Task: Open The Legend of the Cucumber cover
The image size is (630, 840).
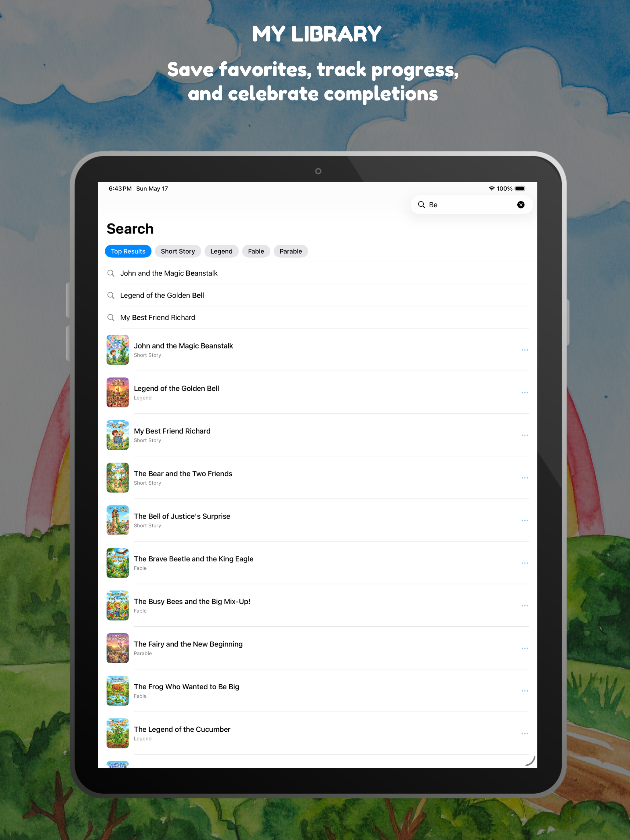Action: pos(117,733)
